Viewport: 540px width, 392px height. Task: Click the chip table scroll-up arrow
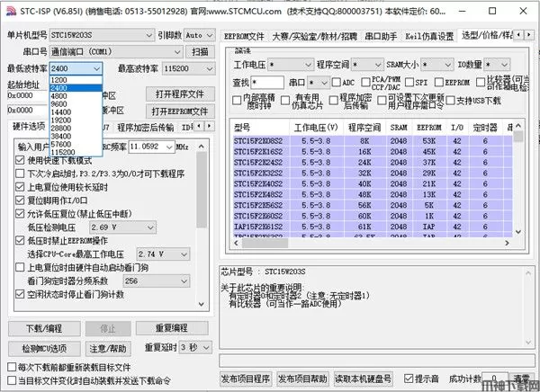click(518, 126)
